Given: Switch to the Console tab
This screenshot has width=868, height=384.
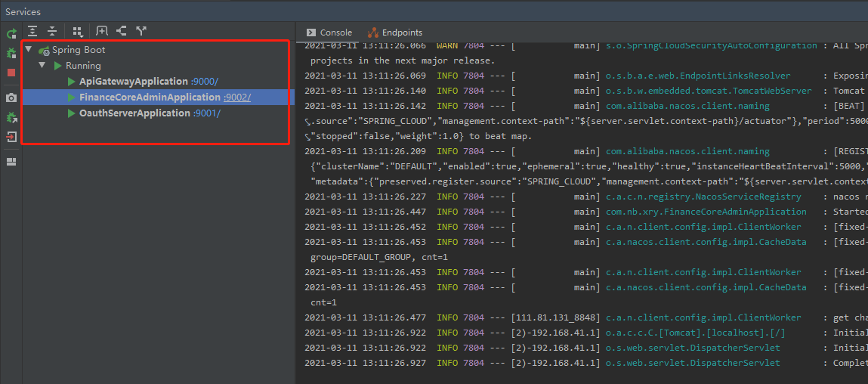Looking at the screenshot, I should click(329, 33).
